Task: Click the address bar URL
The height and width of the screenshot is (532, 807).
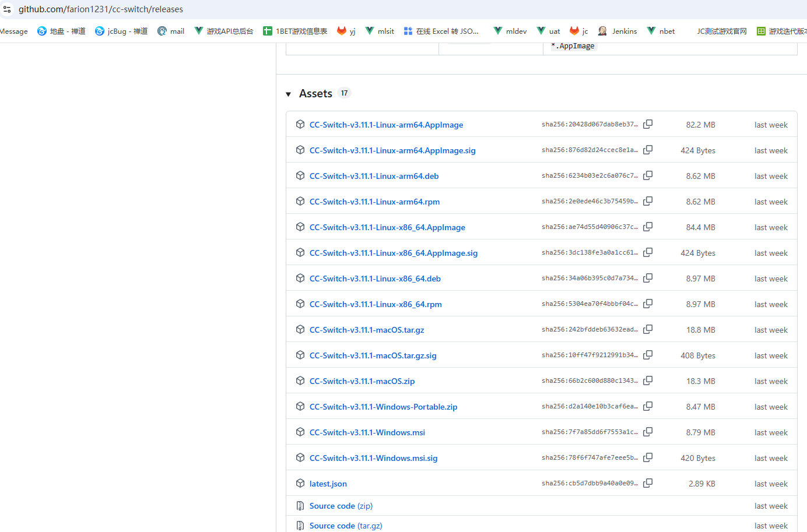Action: click(101, 9)
